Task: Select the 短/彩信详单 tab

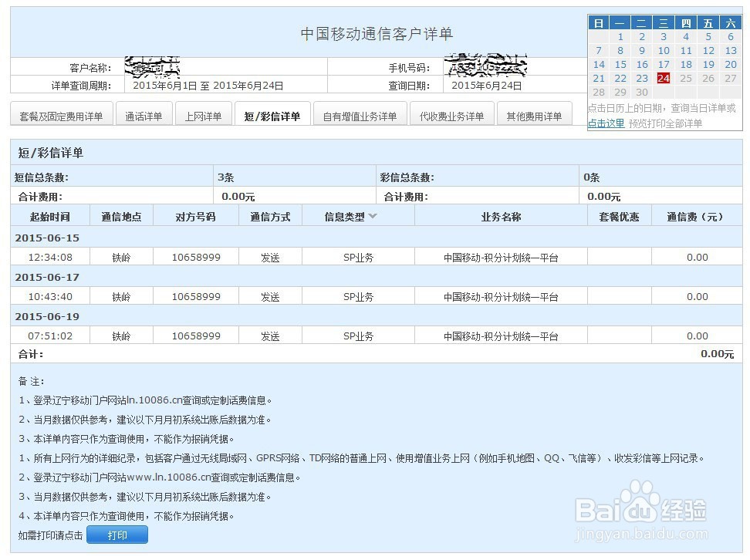Action: [272, 114]
